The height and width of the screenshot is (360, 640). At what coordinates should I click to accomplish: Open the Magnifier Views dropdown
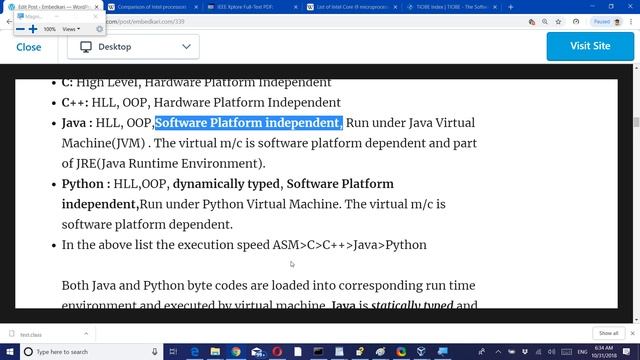click(x=71, y=29)
